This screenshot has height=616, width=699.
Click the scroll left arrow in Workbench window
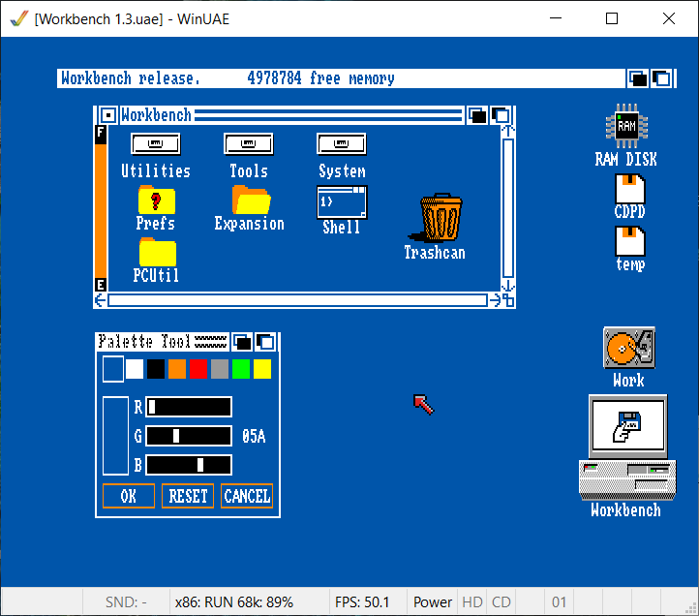tap(101, 300)
